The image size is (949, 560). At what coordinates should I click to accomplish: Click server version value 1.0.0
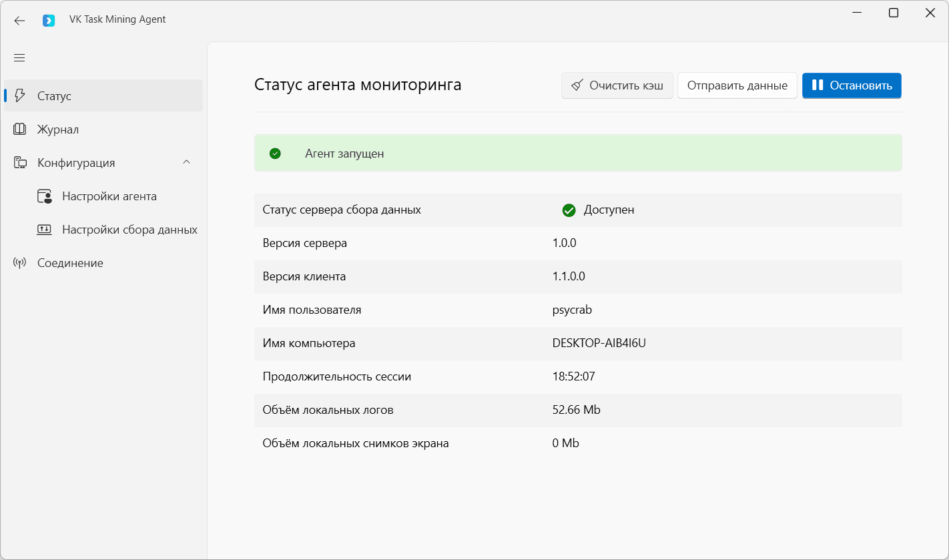(565, 243)
